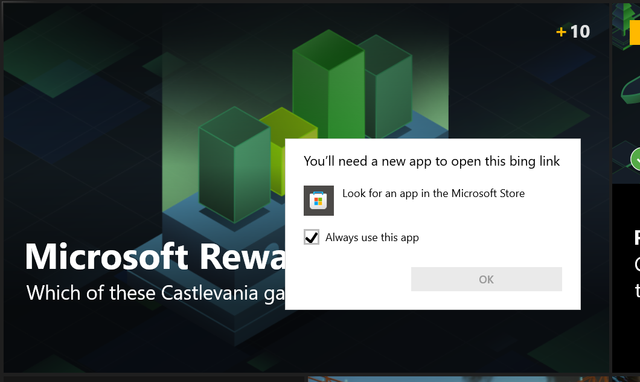Click the 'Which of these Castlevania' question text
The height and width of the screenshot is (382, 640).
coord(156,293)
